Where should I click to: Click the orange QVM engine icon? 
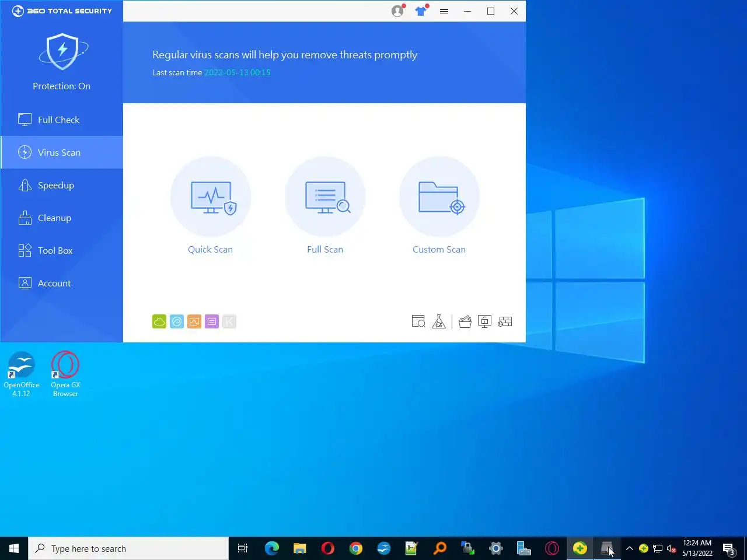(x=194, y=321)
